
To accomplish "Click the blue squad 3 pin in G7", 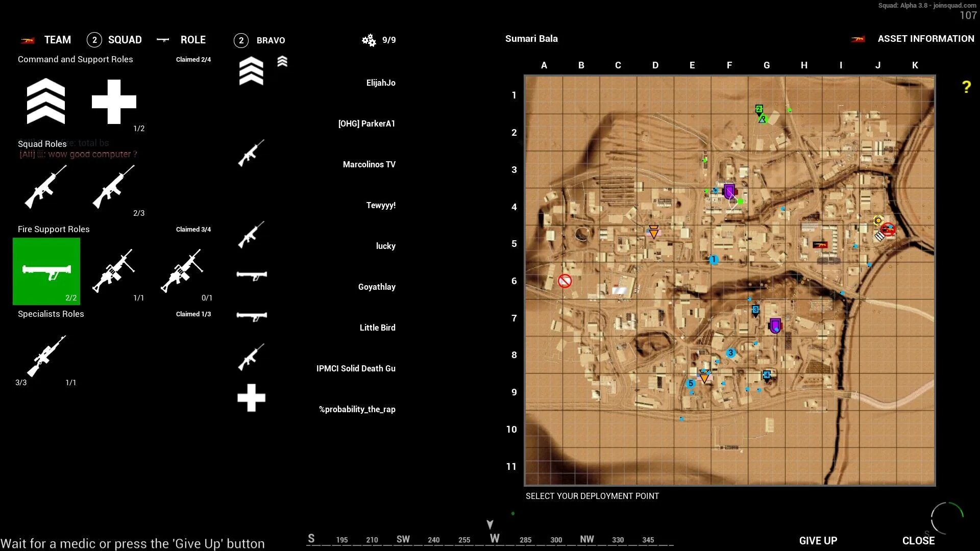I will [755, 310].
